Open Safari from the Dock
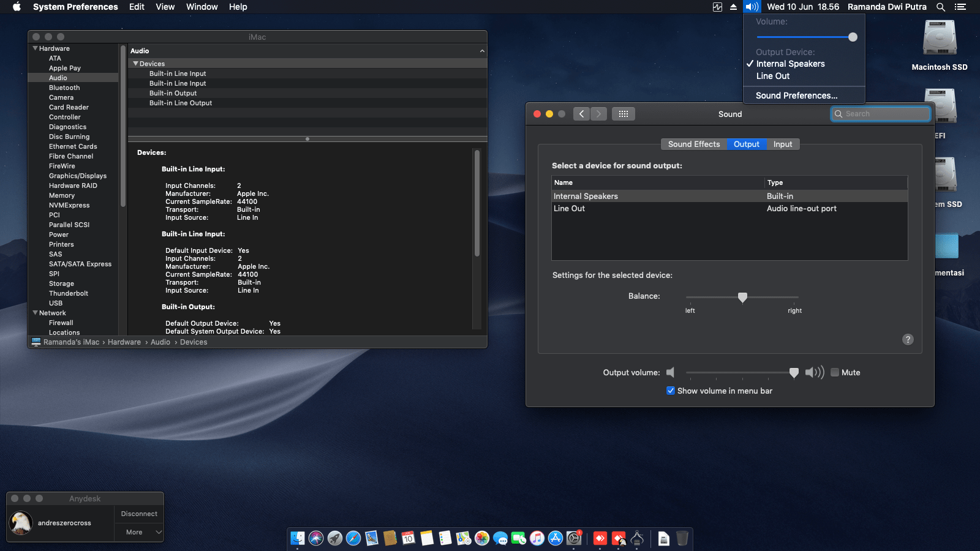Viewport: 980px width, 551px height. click(353, 538)
